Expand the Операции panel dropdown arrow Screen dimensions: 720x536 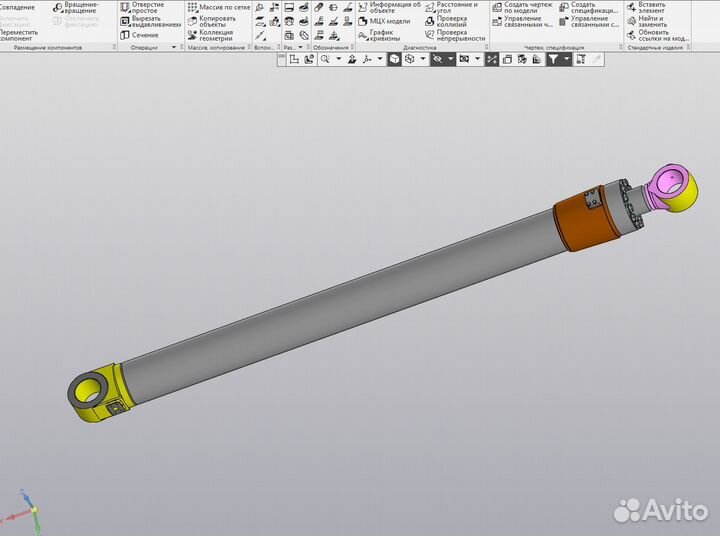point(174,47)
